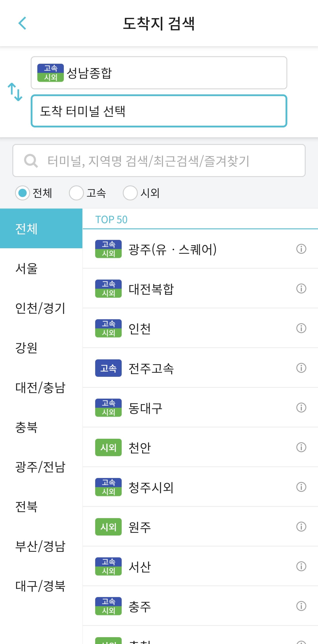Tap the search magnifier icon

point(31,161)
